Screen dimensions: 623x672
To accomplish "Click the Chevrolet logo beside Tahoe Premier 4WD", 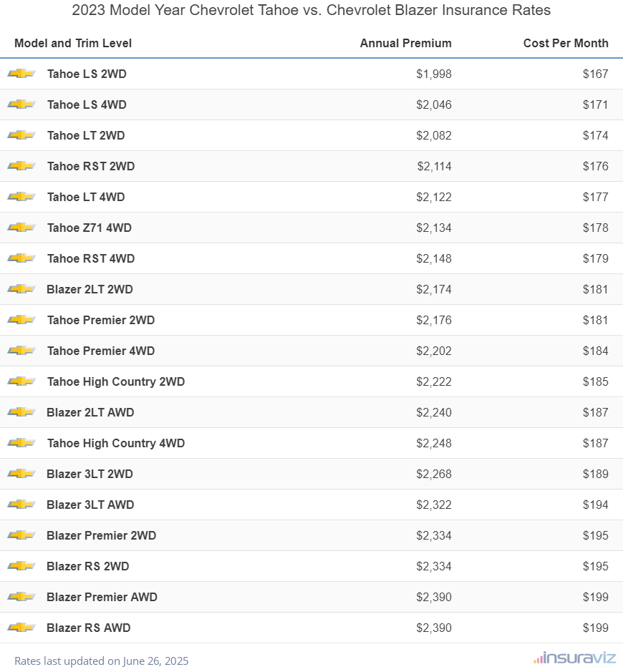I will [21, 351].
